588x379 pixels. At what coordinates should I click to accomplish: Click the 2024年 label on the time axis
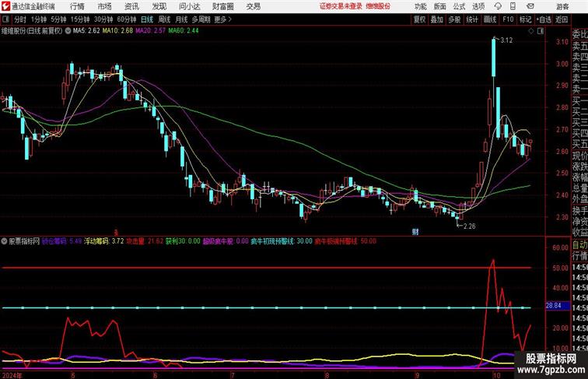pyautogui.click(x=12, y=375)
